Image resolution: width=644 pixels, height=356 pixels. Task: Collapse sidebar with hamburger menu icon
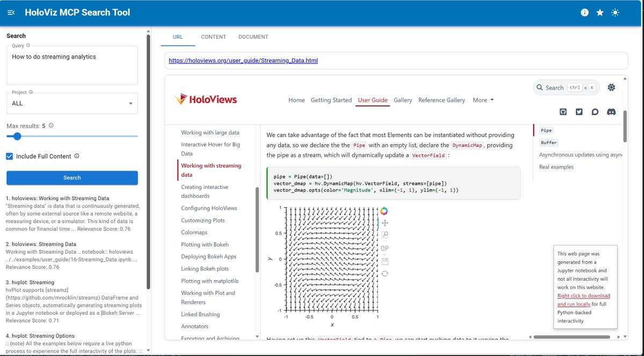point(11,13)
